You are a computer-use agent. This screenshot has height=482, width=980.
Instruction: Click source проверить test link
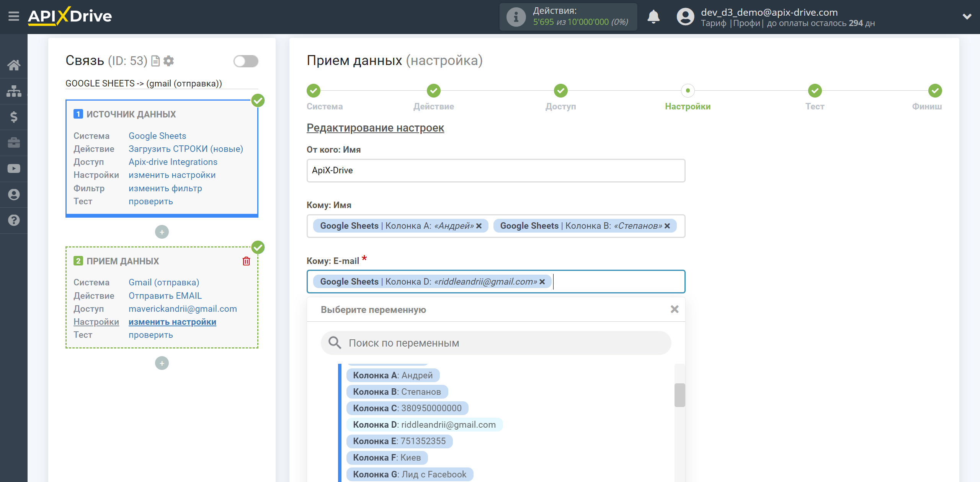[x=150, y=201]
